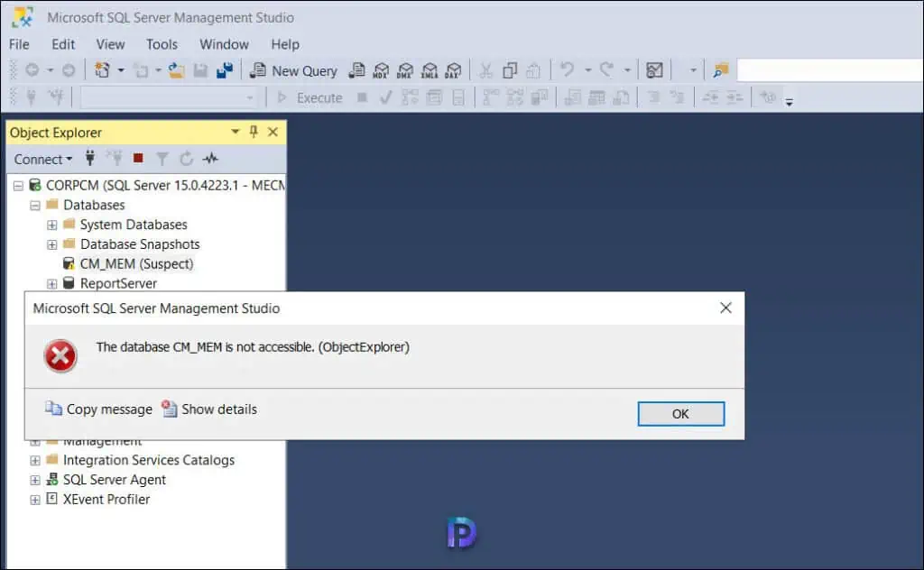Expand the Database Snapshots folder

coord(52,244)
